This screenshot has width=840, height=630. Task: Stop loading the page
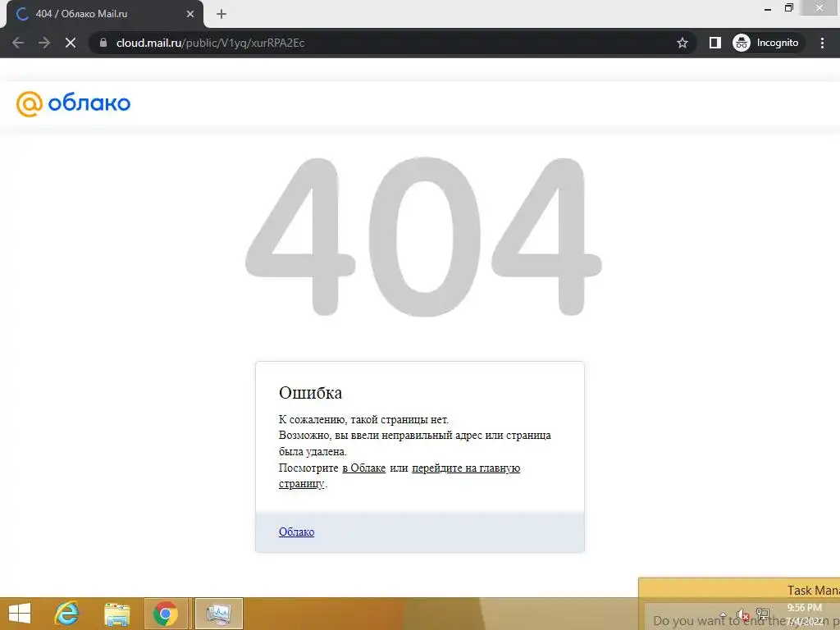(x=71, y=43)
